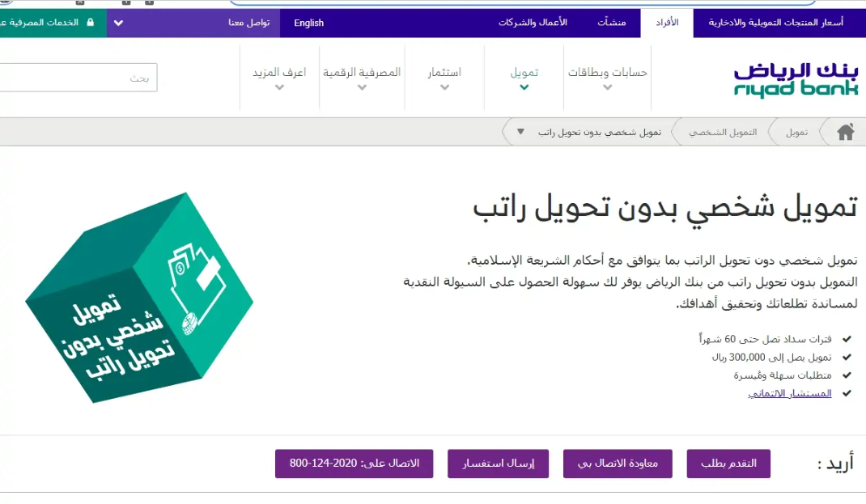Click the checkmark next to repayment periods feature
The width and height of the screenshot is (866, 504).
(847, 338)
